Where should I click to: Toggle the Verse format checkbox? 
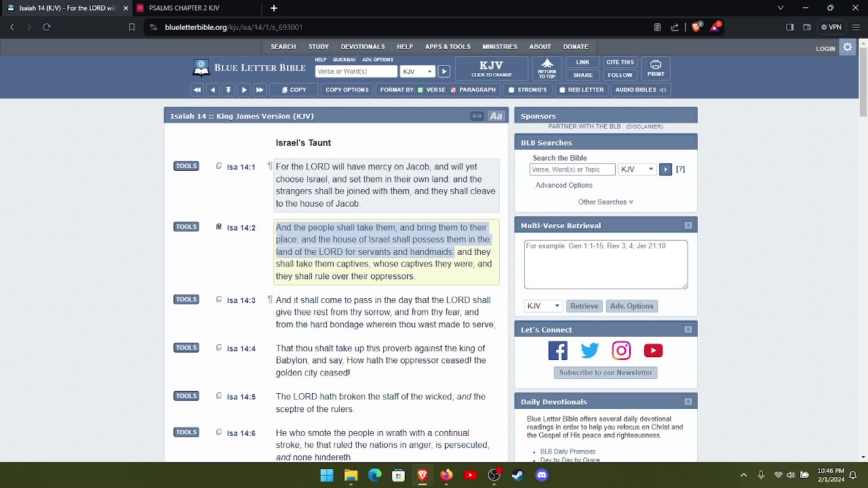tap(420, 89)
